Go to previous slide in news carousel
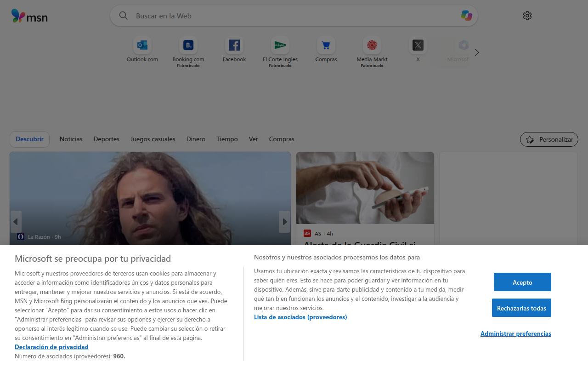This screenshot has height=368, width=588. 16,222
